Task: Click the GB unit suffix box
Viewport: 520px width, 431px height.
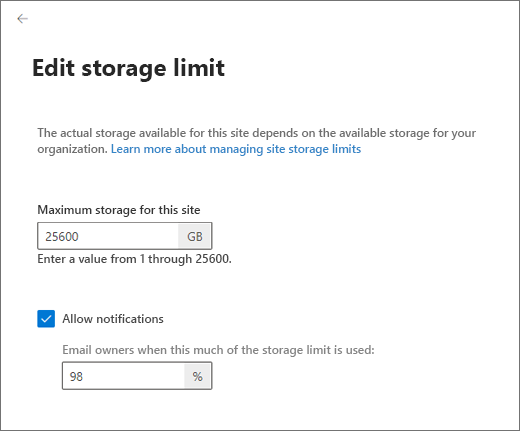Action: point(195,236)
